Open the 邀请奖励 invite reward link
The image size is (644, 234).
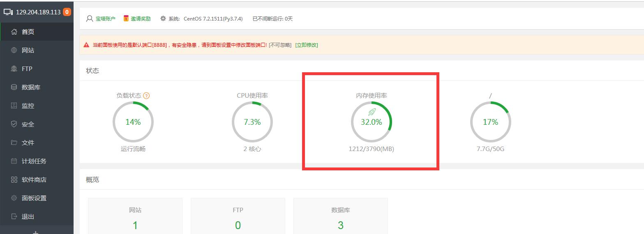141,19
